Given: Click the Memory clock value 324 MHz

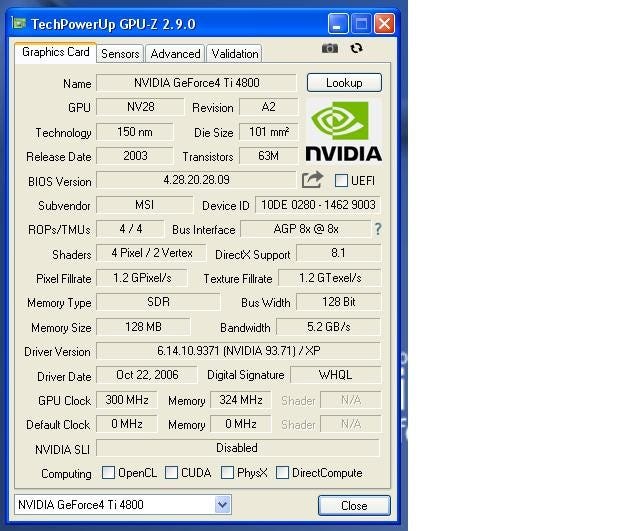Looking at the screenshot, I should point(240,400).
